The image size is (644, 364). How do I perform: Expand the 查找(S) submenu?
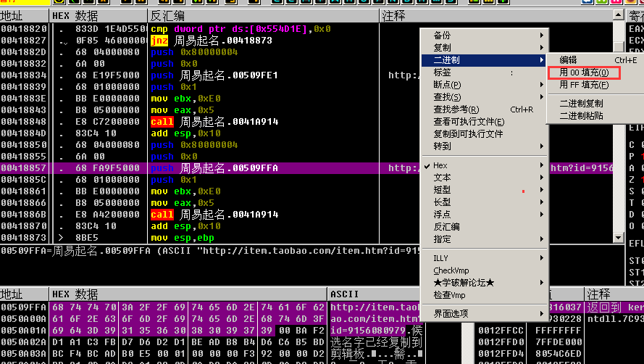coord(485,97)
